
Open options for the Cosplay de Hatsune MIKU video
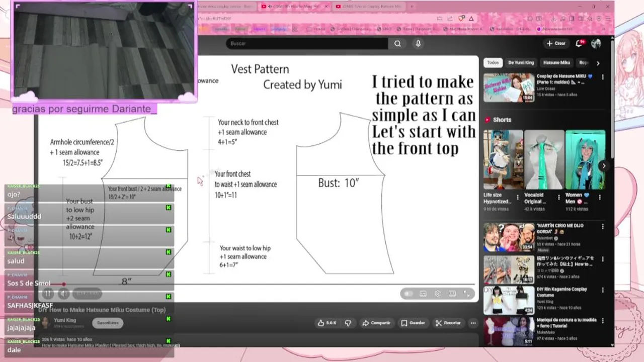pyautogui.click(x=603, y=77)
